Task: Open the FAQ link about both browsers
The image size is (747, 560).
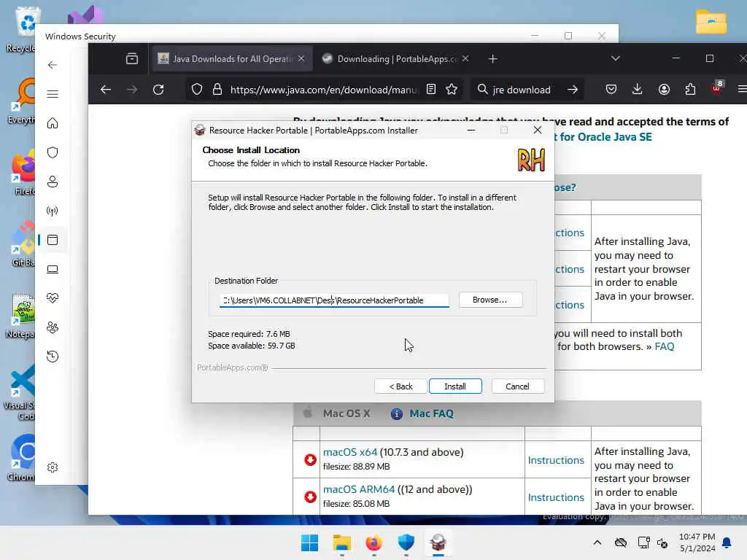Action: [x=664, y=346]
